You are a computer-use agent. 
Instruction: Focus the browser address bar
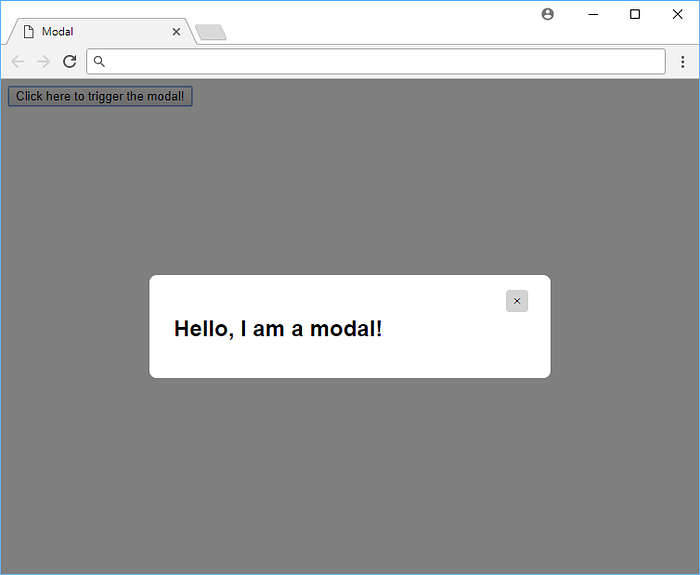point(376,61)
